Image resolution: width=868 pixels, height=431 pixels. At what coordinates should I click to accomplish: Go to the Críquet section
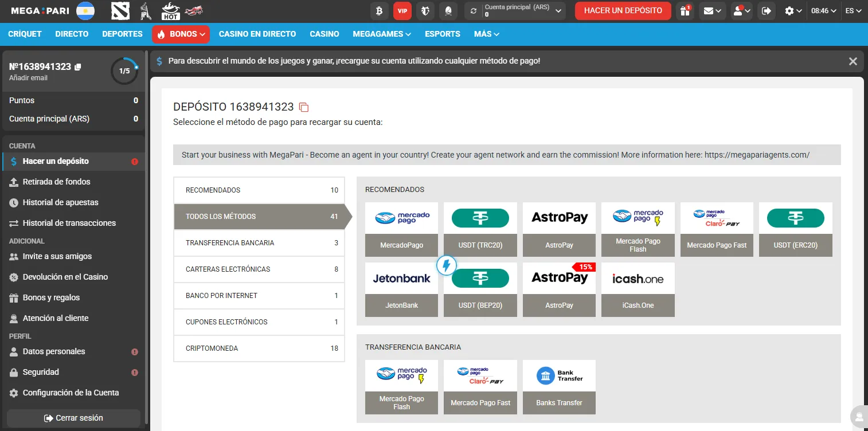click(x=25, y=34)
